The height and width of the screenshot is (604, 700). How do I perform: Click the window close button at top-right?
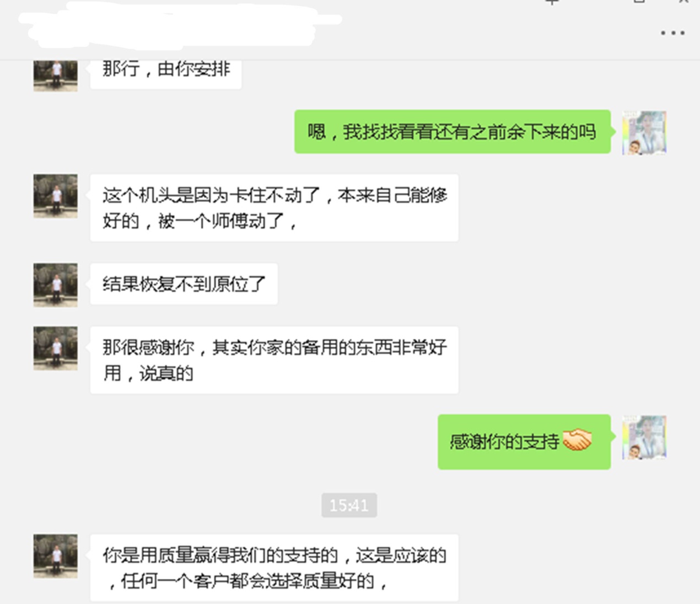point(684,2)
